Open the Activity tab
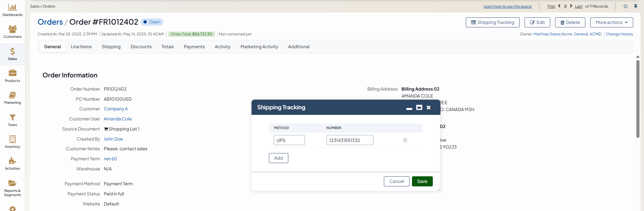 tap(223, 47)
